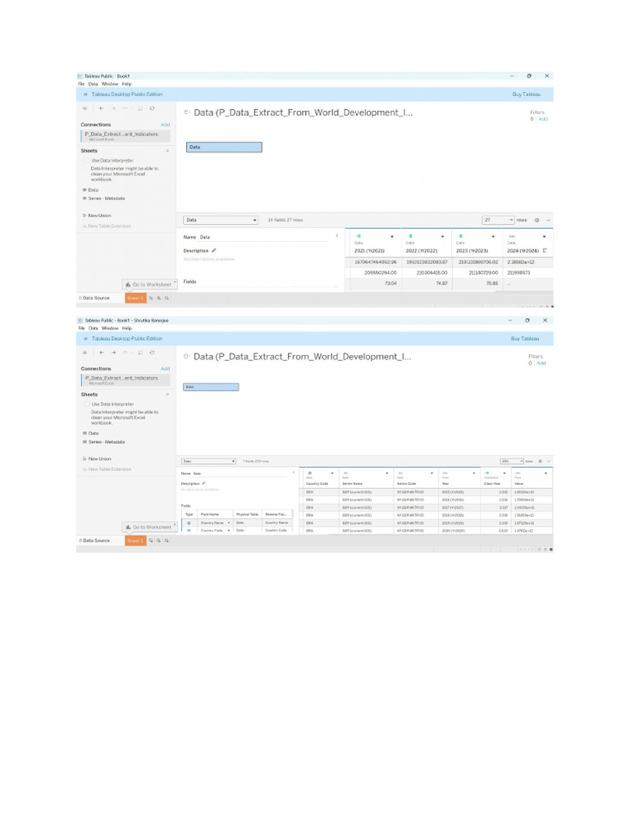The width and height of the screenshot is (630, 840).
Task: Click the sort icon beside 2024 (Yr2024) column
Action: pos(545,250)
